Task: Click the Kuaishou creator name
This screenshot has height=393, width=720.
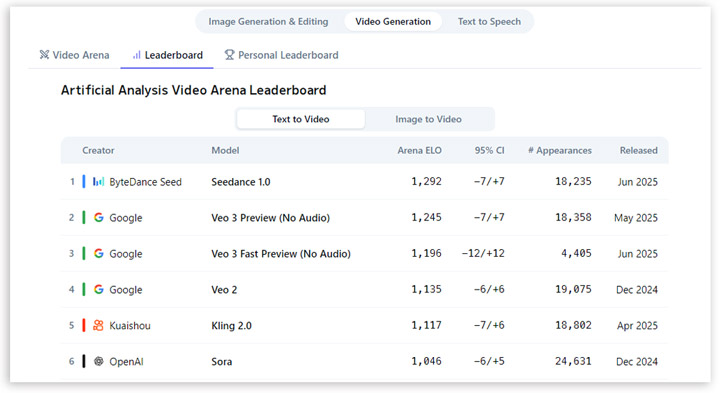Action: [x=129, y=326]
